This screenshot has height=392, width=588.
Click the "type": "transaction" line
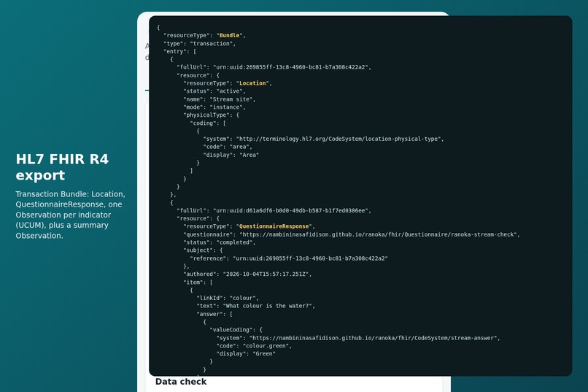coord(199,44)
